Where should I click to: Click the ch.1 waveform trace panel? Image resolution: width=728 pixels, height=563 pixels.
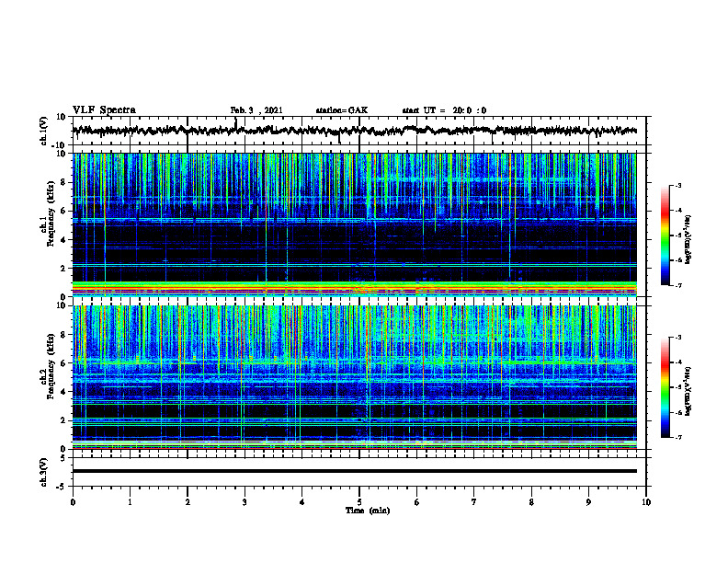358,131
